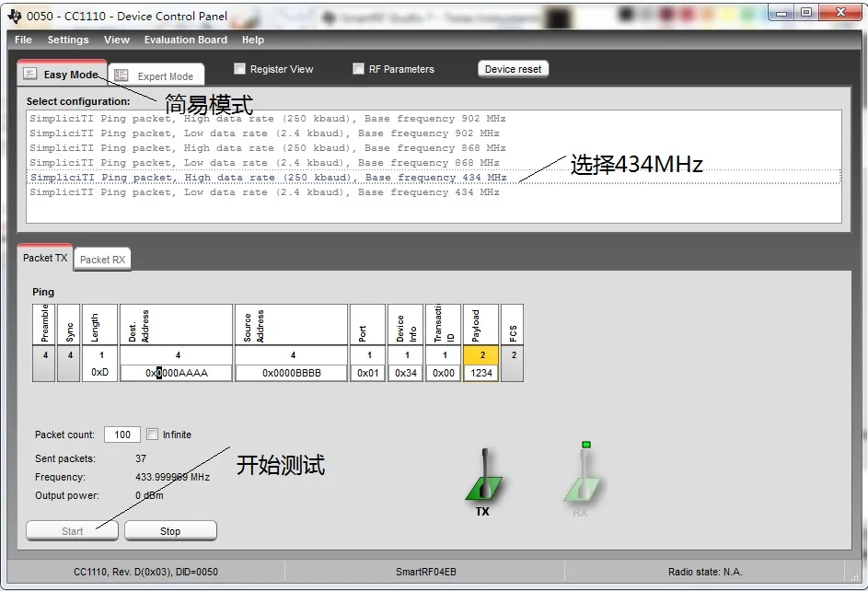The height and width of the screenshot is (591, 868).
Task: Click the Dest. Address 0x0000AAAA field
Action: [x=177, y=373]
